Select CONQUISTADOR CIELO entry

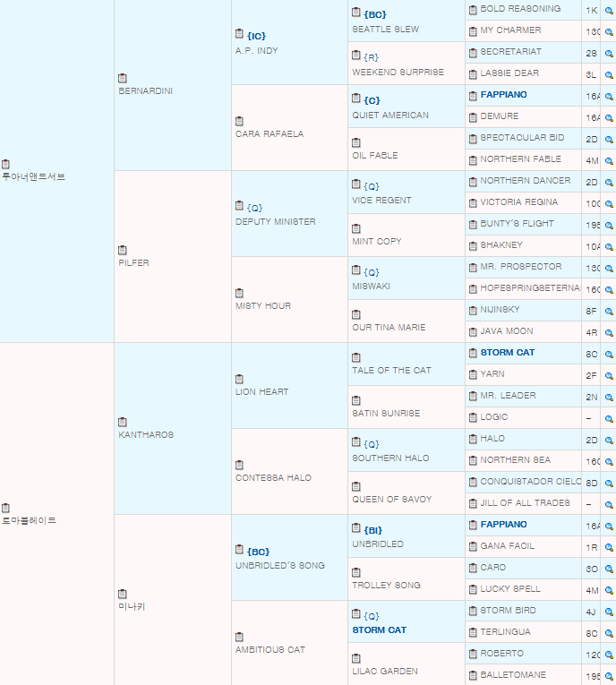point(530,482)
